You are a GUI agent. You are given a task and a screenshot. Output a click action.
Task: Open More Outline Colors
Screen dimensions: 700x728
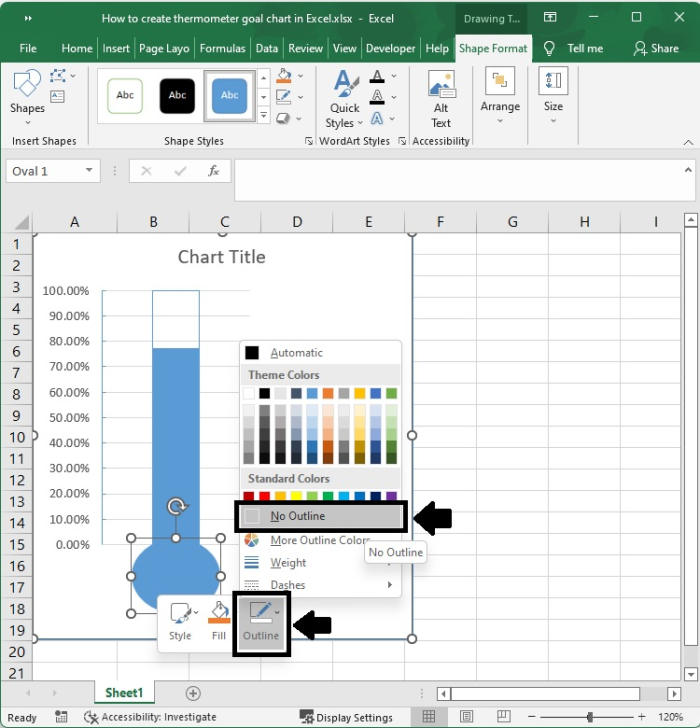pos(320,540)
